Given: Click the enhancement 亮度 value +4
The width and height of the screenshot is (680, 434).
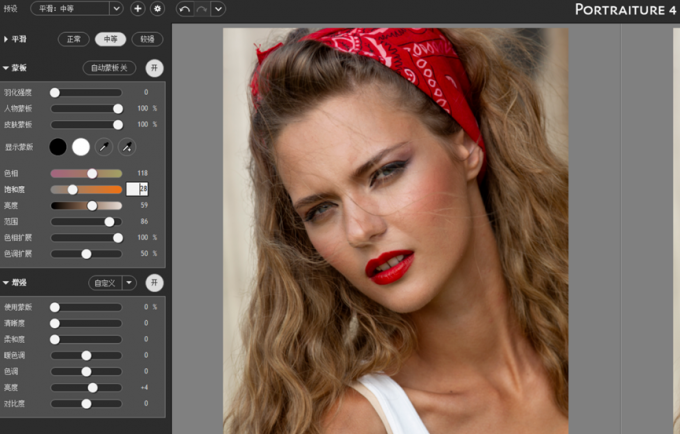Looking at the screenshot, I should [144, 387].
